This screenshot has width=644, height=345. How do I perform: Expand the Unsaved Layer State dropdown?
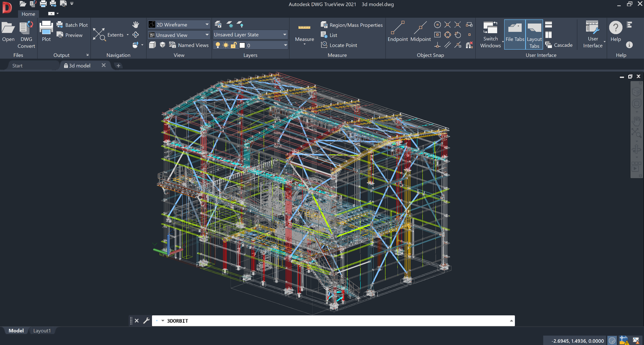250,34
